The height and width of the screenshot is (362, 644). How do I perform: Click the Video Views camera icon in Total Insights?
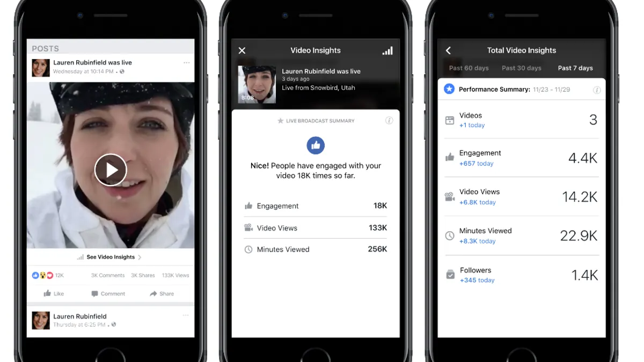(450, 197)
